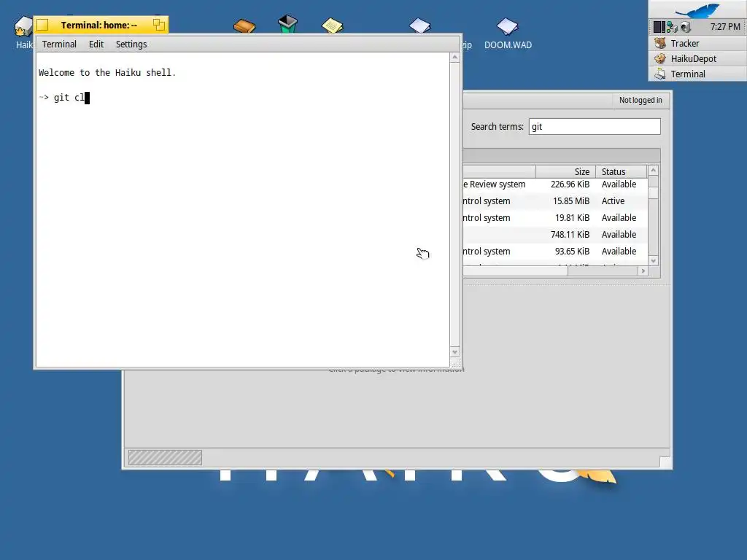
Task: Click the Haiku leaf Deskbar menu
Action: click(697, 9)
